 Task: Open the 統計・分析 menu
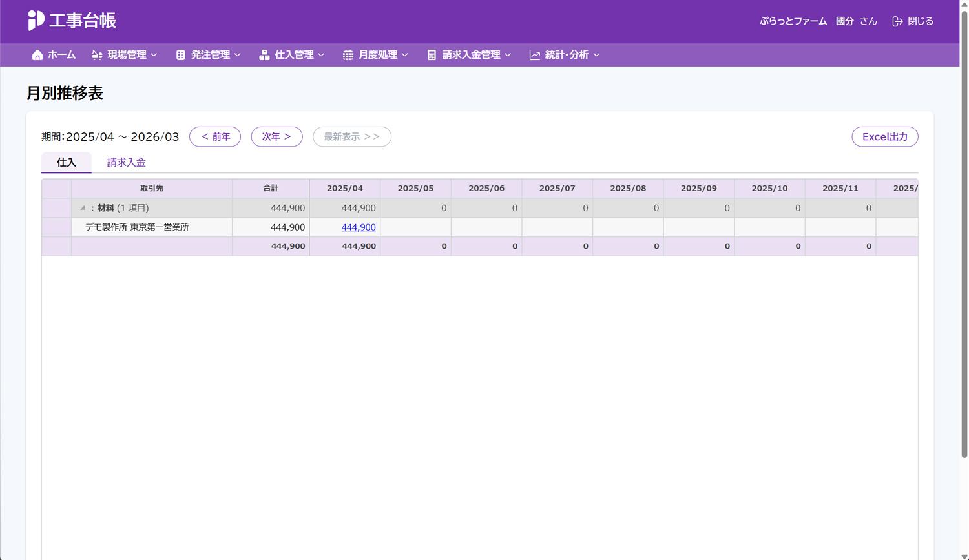pyautogui.click(x=565, y=55)
